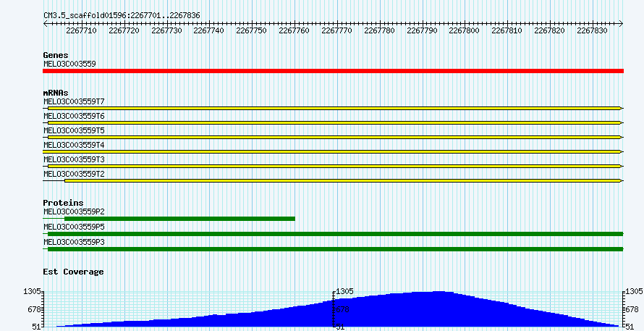Click ruler position 2267780
Image resolution: width=644 pixels, height=331 pixels.
(379, 30)
